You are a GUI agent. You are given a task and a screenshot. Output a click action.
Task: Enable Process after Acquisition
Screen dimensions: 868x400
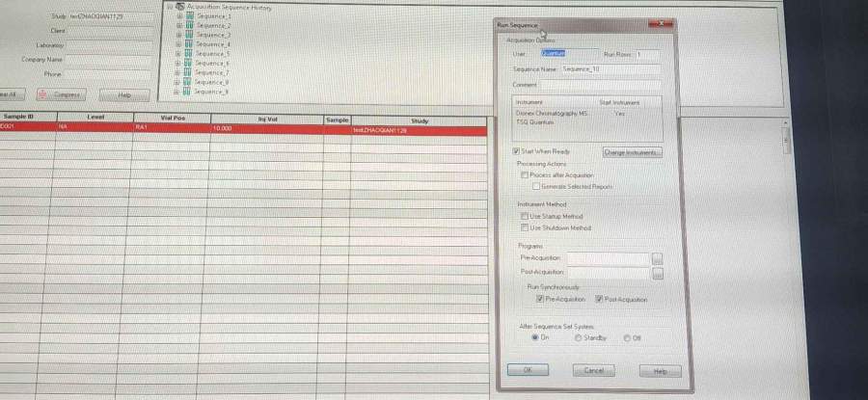pyautogui.click(x=525, y=174)
